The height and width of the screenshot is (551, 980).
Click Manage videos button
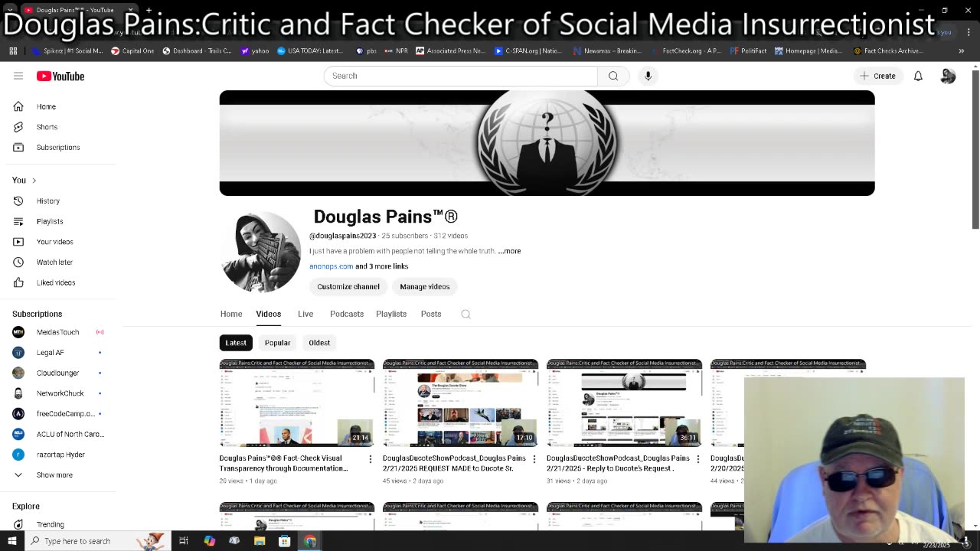pyautogui.click(x=425, y=286)
